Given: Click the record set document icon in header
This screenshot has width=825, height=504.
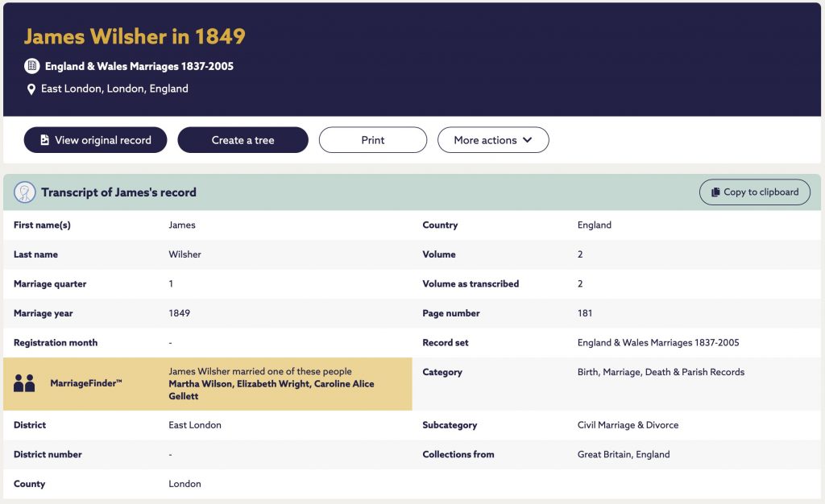Looking at the screenshot, I should click(32, 66).
